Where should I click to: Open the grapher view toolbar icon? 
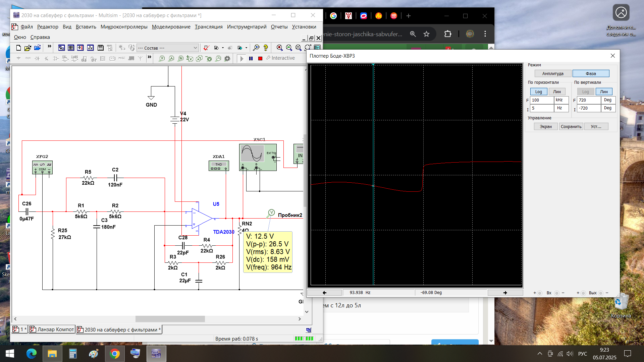point(90,48)
